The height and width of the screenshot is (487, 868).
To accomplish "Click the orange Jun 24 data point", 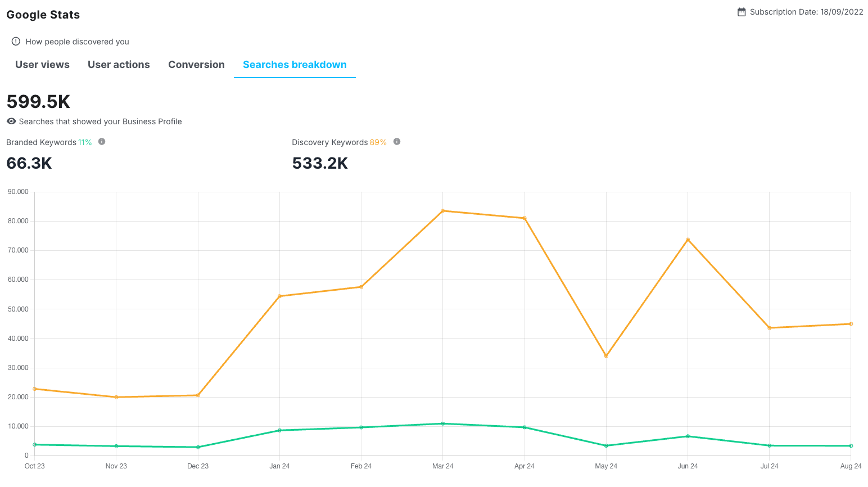I will point(688,240).
